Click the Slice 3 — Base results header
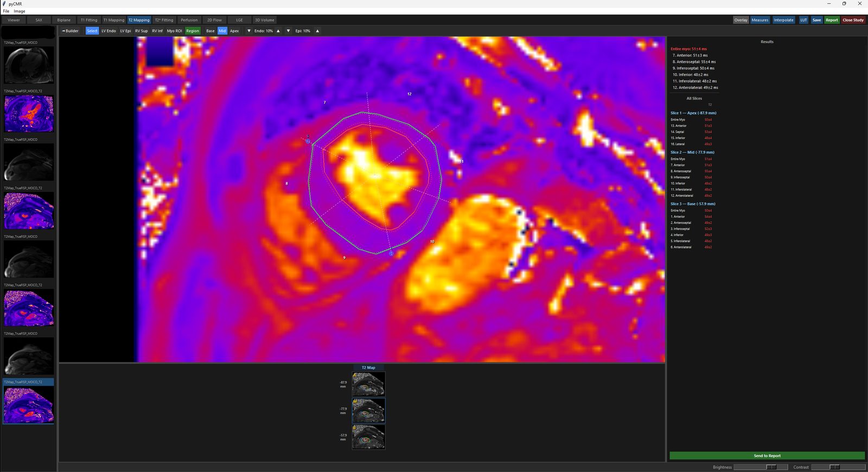The height and width of the screenshot is (472, 868). [693, 204]
